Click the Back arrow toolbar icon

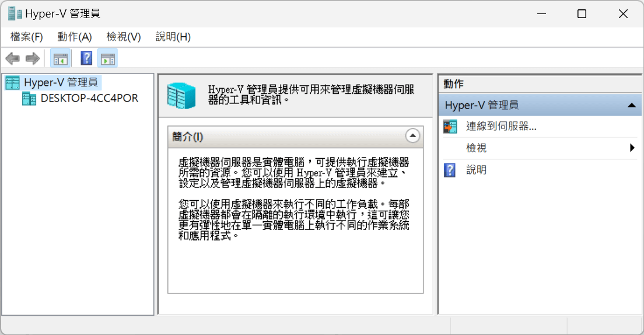pos(13,58)
